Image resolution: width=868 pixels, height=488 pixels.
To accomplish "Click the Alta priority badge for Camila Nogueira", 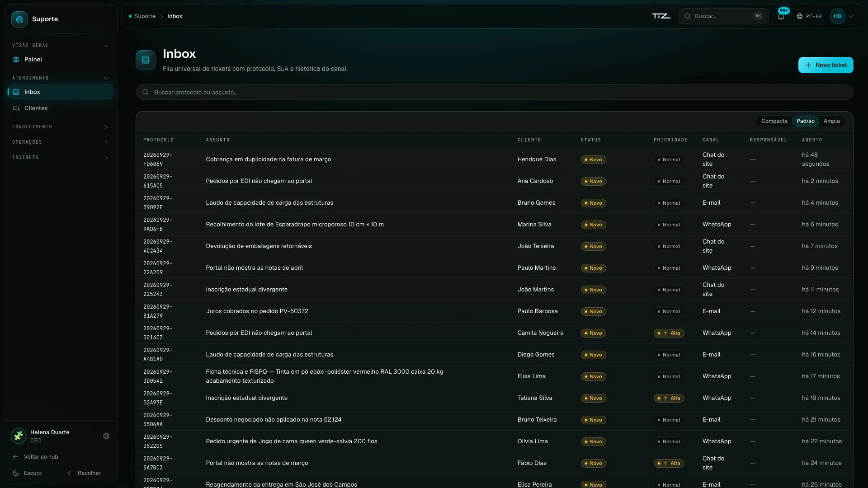I will click(x=669, y=333).
